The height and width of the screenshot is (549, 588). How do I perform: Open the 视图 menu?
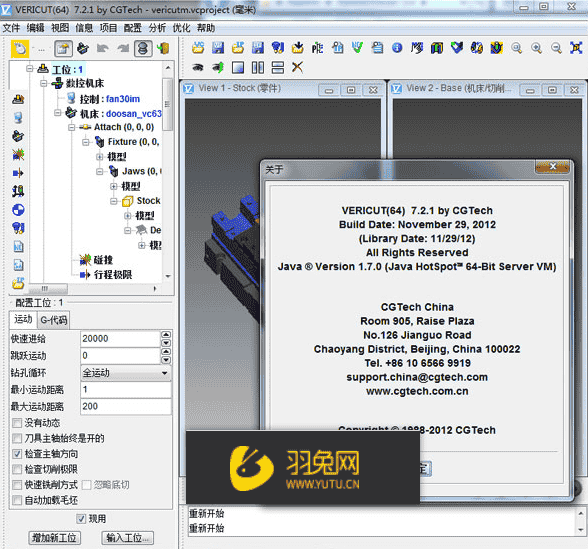click(x=60, y=28)
